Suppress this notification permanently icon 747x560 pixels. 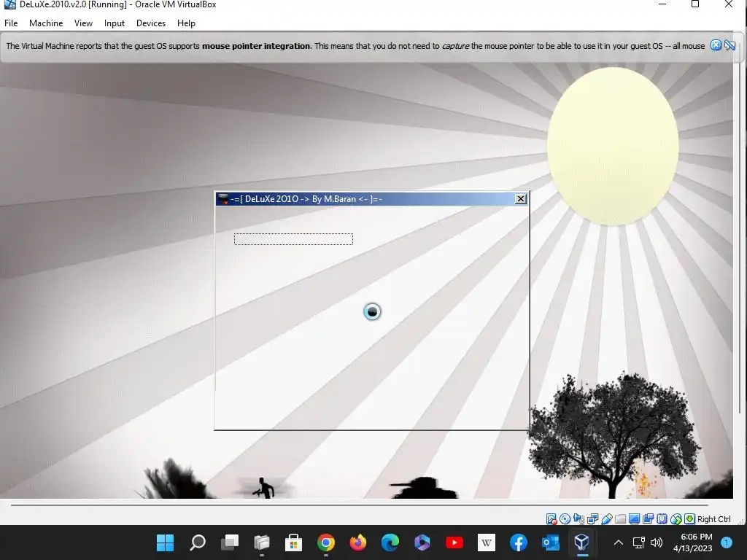(729, 45)
